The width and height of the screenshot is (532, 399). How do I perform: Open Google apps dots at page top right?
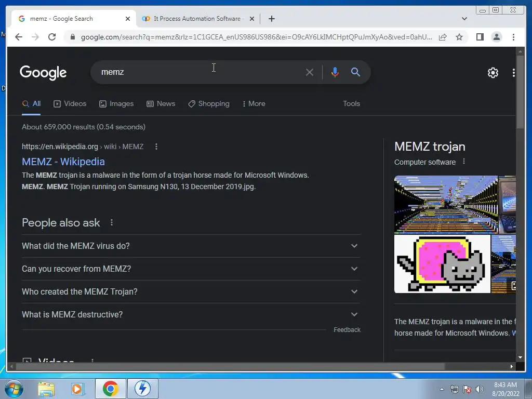[x=513, y=73]
